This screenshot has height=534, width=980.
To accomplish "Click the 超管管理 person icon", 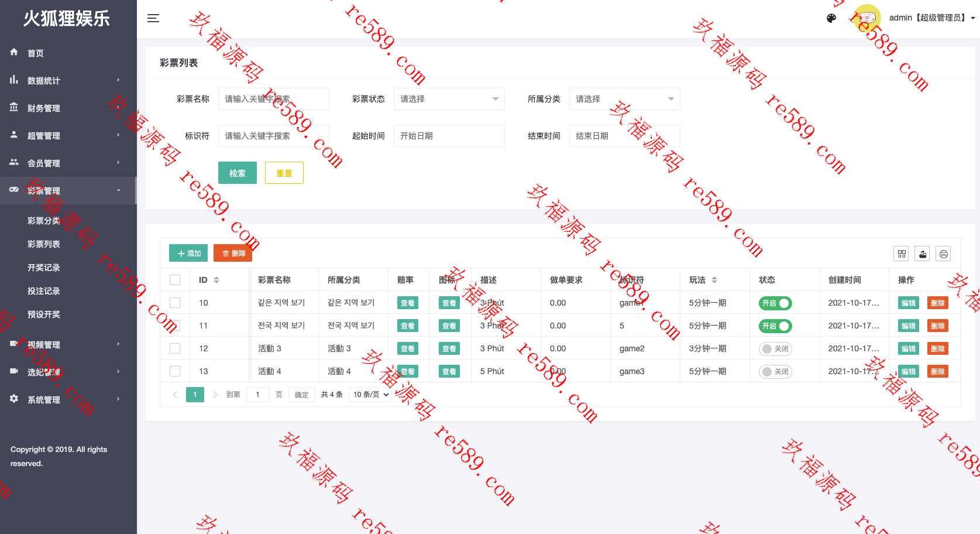I will click(14, 135).
